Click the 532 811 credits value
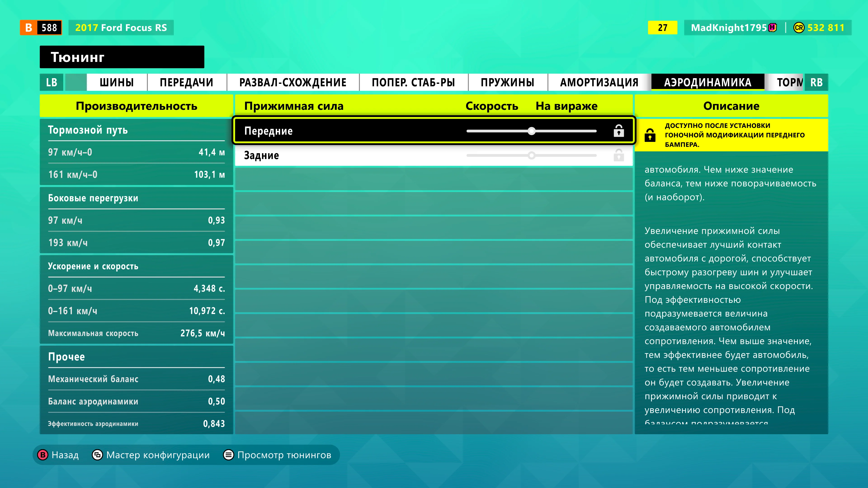This screenshot has height=488, width=868. pyautogui.click(x=826, y=28)
